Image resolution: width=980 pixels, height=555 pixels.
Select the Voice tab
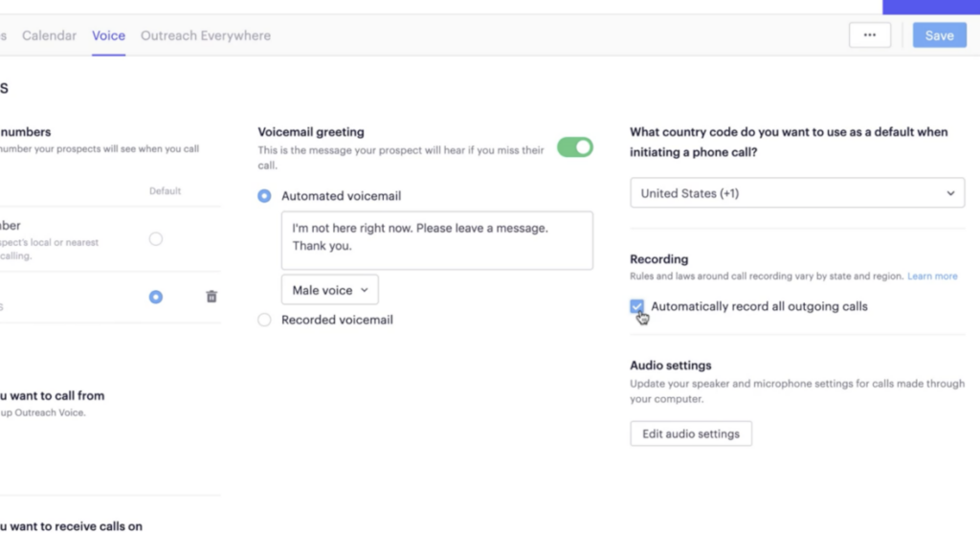point(109,35)
